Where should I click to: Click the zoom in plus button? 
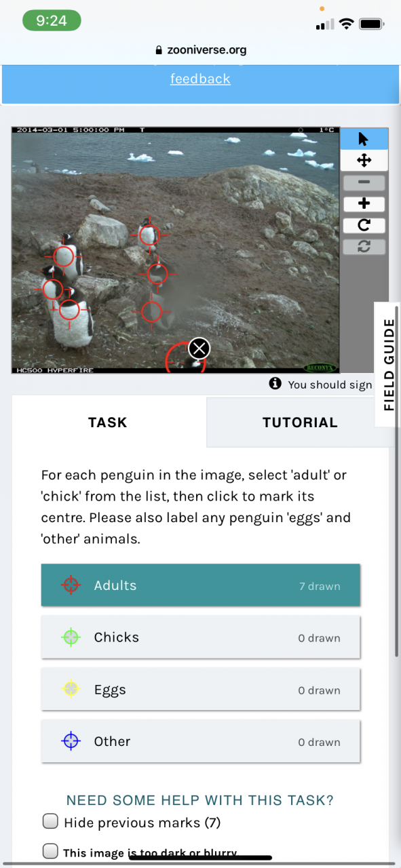click(364, 203)
